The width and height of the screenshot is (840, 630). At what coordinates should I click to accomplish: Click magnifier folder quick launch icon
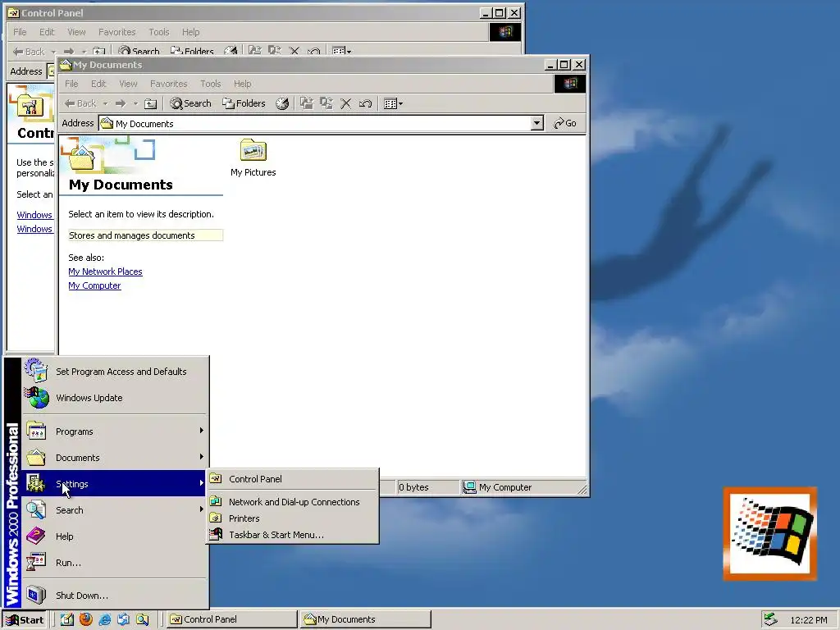[142, 620]
